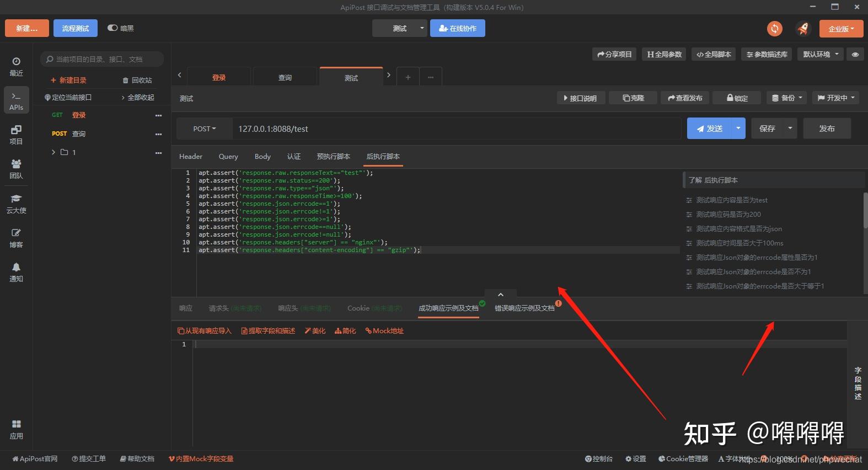Click snippet 测试响应码是否为200
868x470 pixels.
pyautogui.click(x=728, y=215)
